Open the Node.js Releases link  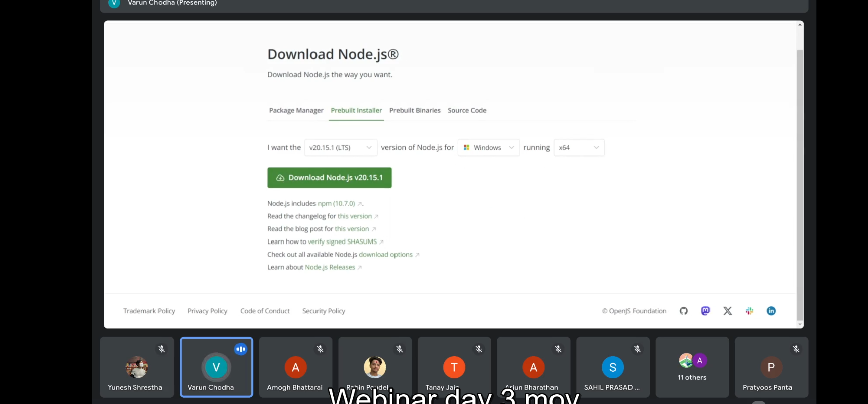click(330, 267)
